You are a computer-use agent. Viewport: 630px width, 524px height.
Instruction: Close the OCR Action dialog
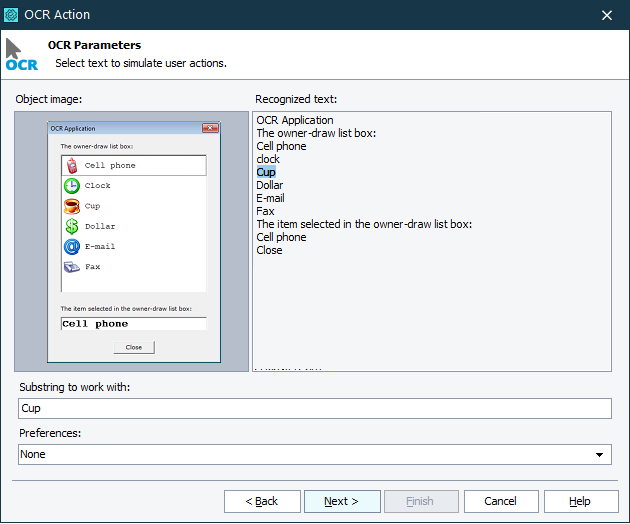pyautogui.click(x=607, y=15)
